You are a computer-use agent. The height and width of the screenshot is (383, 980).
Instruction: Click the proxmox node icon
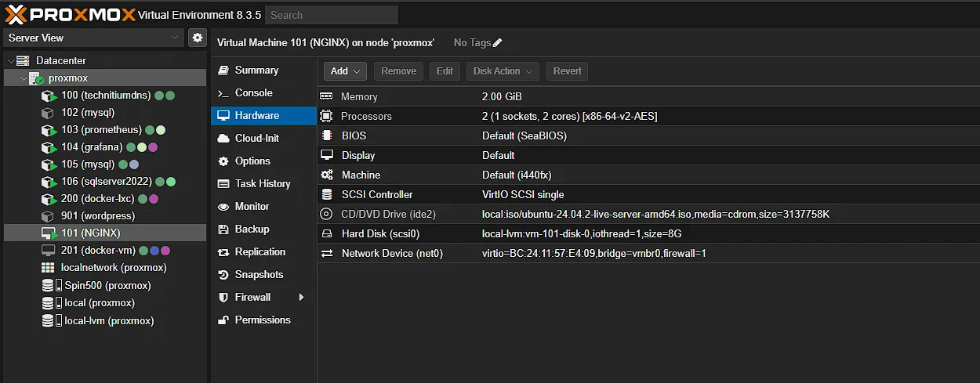tap(36, 78)
